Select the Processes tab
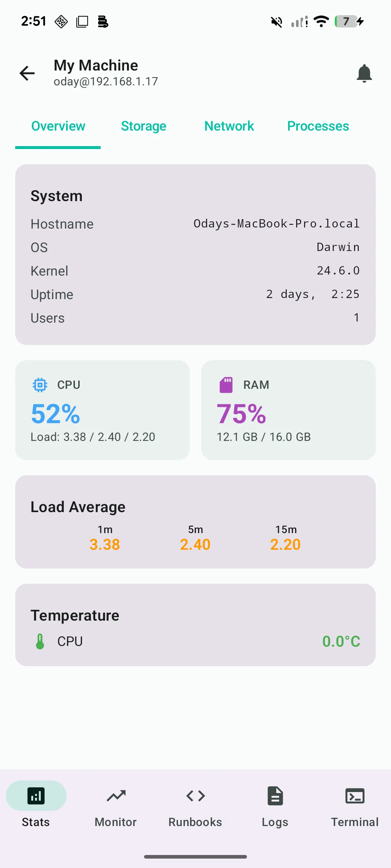Viewport: 391px width, 868px height. coord(318,126)
